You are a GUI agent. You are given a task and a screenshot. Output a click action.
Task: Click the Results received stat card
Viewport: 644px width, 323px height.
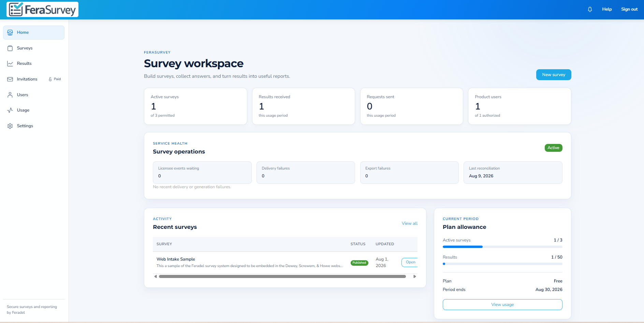[x=304, y=106]
